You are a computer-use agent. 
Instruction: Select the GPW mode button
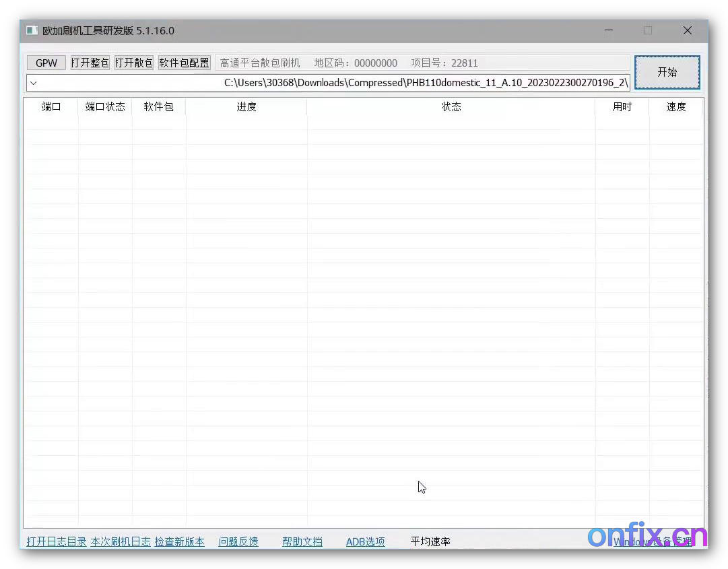point(46,63)
